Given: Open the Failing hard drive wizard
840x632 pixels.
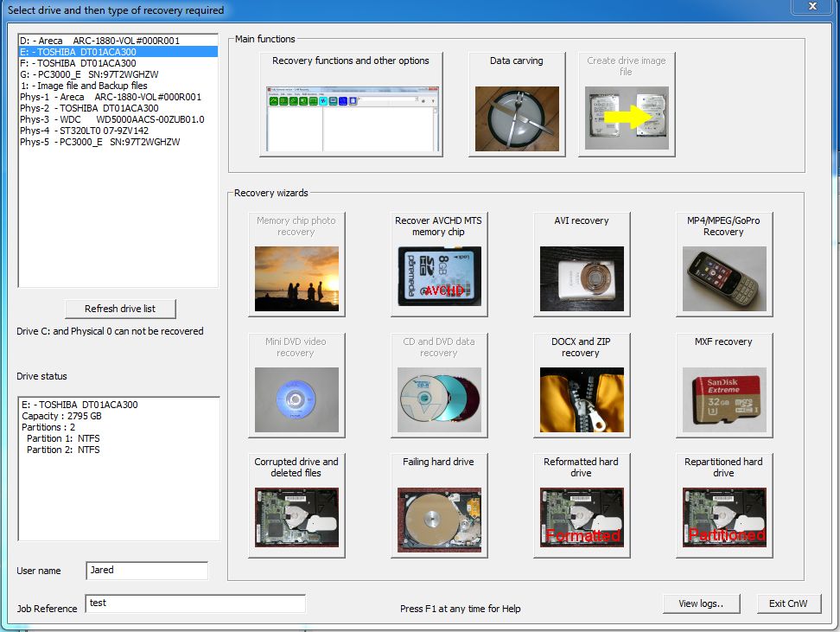Looking at the screenshot, I should coord(438,505).
